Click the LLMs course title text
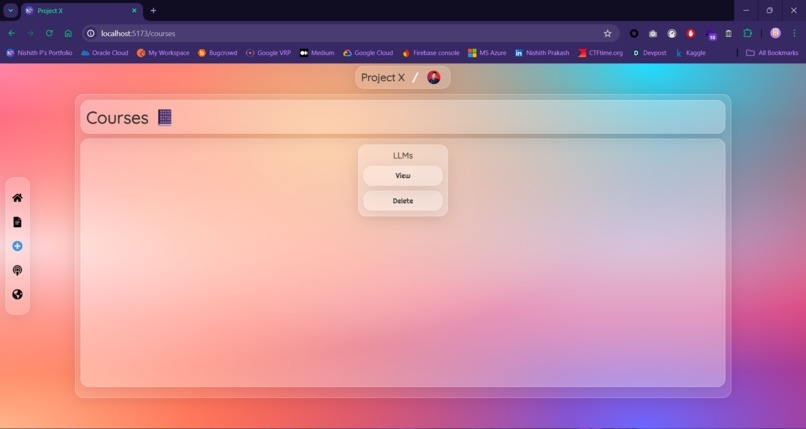The height and width of the screenshot is (429, 806). click(x=403, y=156)
